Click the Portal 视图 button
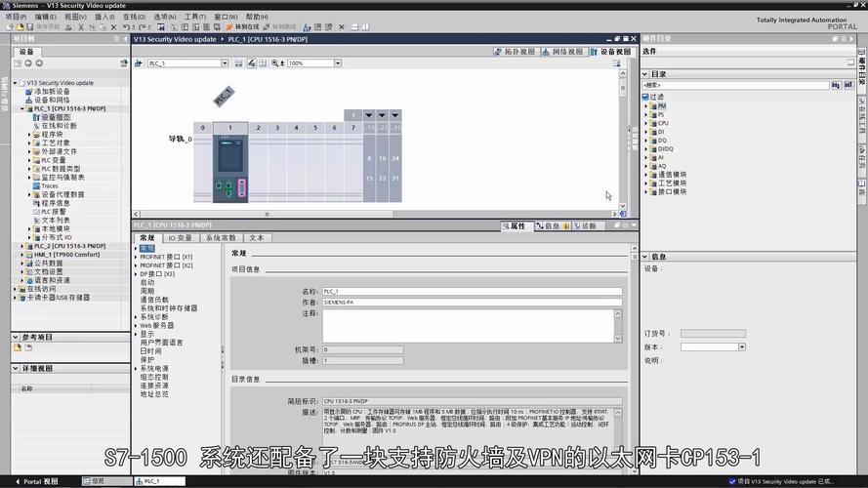 [x=38, y=481]
